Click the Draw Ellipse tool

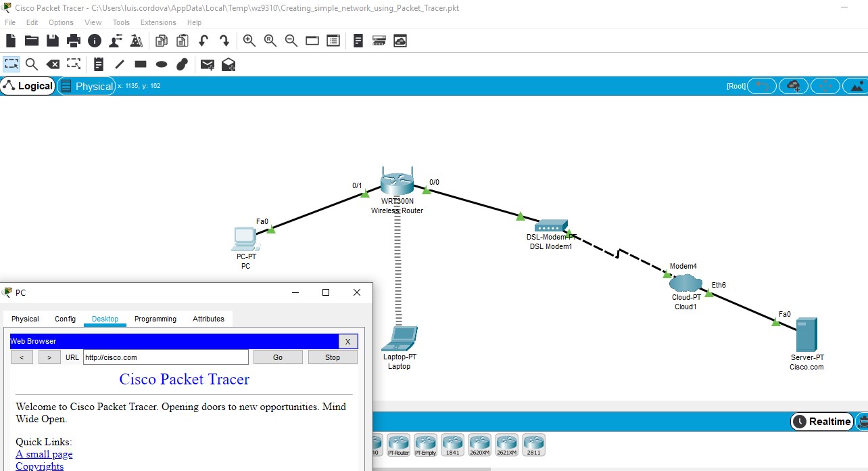(x=162, y=64)
